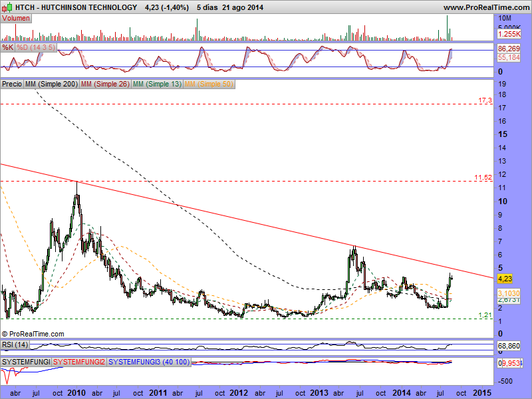Click the 19 mark on price scale
The width and height of the screenshot is (532, 399).
click(502, 84)
